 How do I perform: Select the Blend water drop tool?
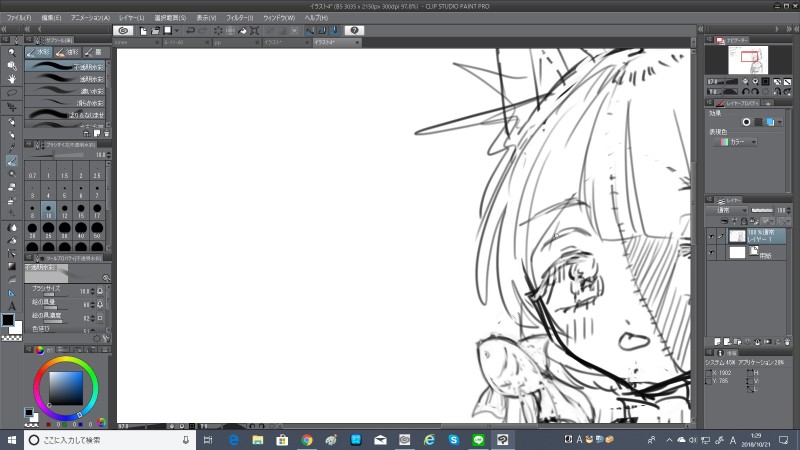coord(12,228)
